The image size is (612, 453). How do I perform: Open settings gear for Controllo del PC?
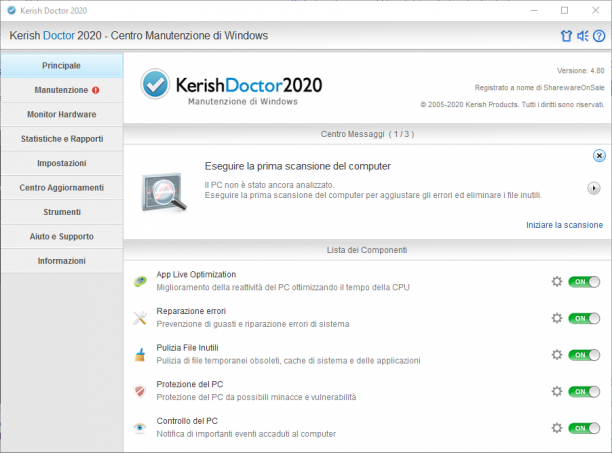[x=557, y=428]
